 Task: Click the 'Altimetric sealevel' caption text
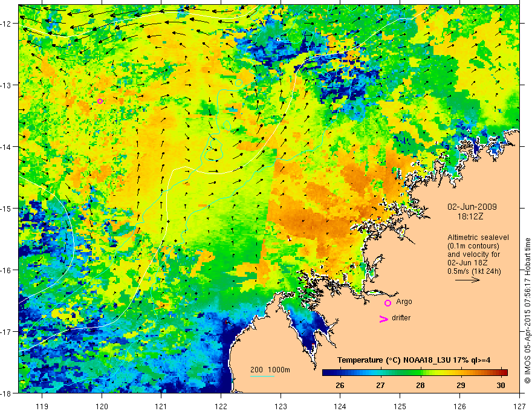coord(478,238)
